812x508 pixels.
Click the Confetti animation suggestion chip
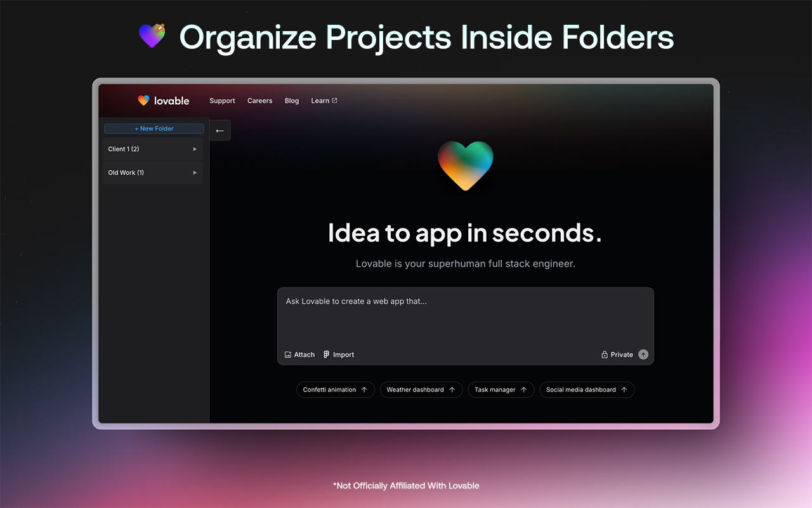[x=335, y=389]
